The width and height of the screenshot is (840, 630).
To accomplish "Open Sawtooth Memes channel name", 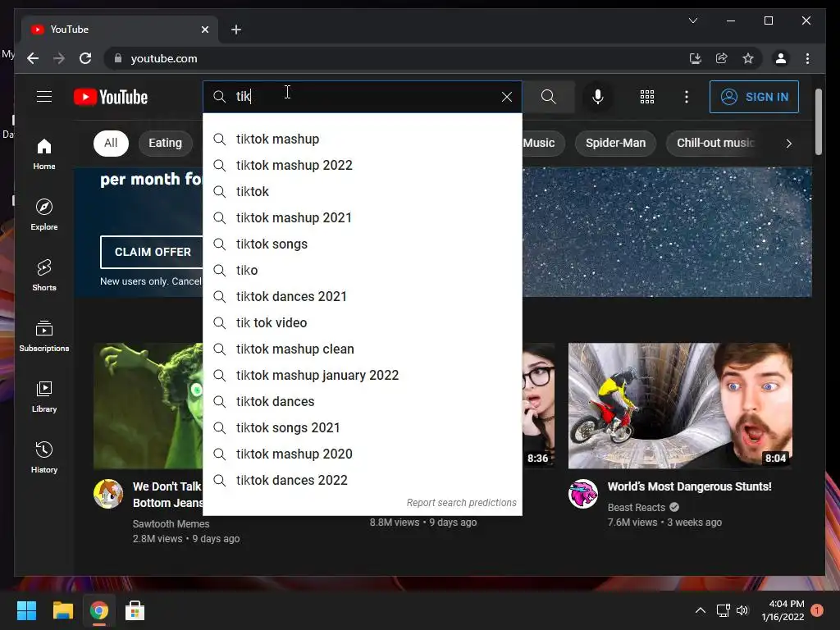I will tap(171, 524).
